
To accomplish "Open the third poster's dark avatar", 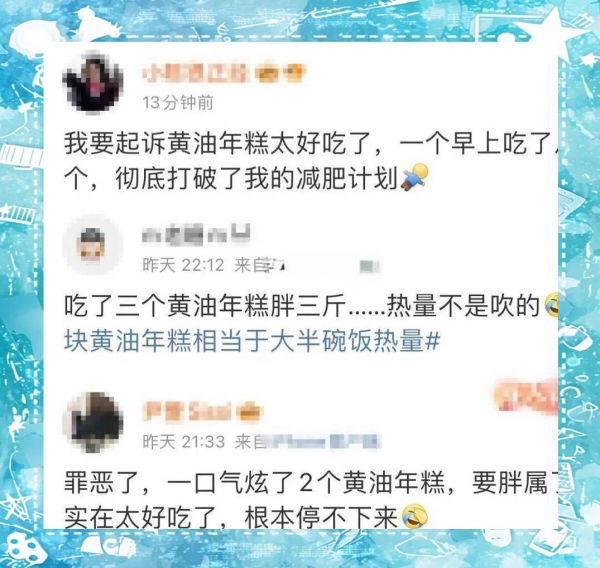I will [x=94, y=423].
